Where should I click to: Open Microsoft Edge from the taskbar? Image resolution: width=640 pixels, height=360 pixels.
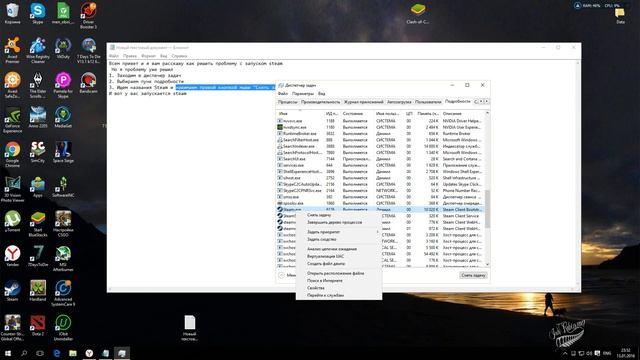[57, 353]
